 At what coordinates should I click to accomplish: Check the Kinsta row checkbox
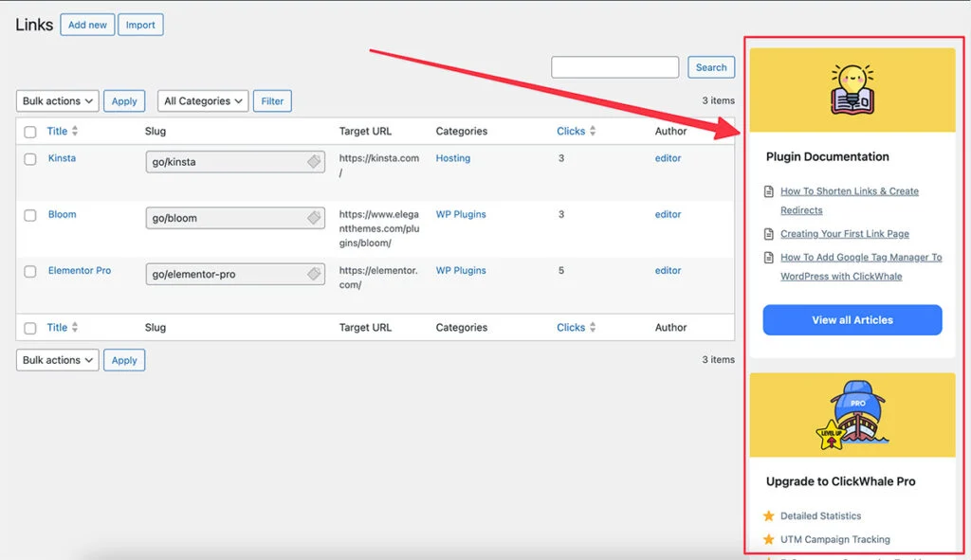click(29, 159)
